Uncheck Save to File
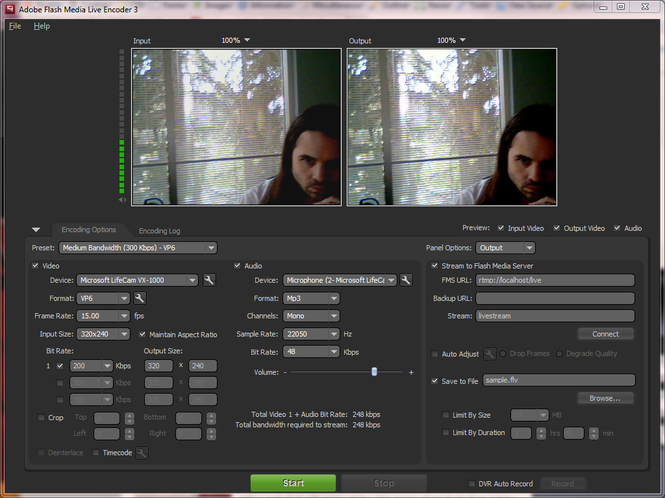This screenshot has width=665, height=498. [434, 381]
